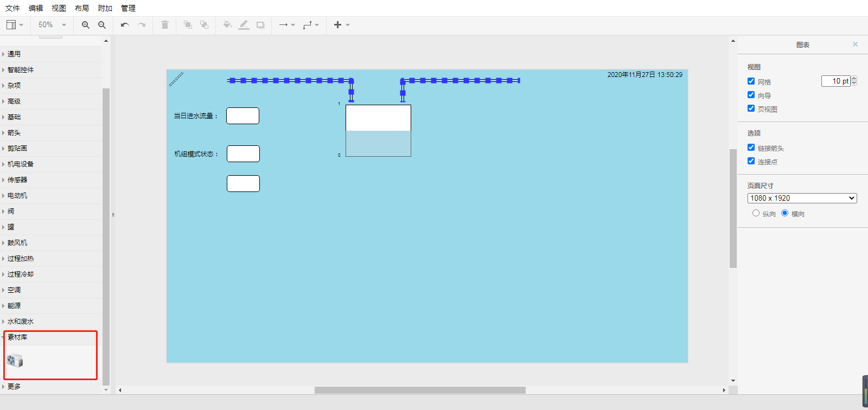Expand the 更多 section in sidebar
This screenshot has width=868, height=410.
51,387
